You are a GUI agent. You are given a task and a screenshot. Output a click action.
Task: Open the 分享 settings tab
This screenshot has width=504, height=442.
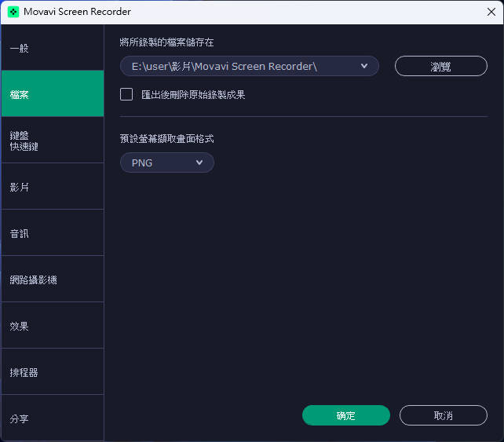point(53,418)
